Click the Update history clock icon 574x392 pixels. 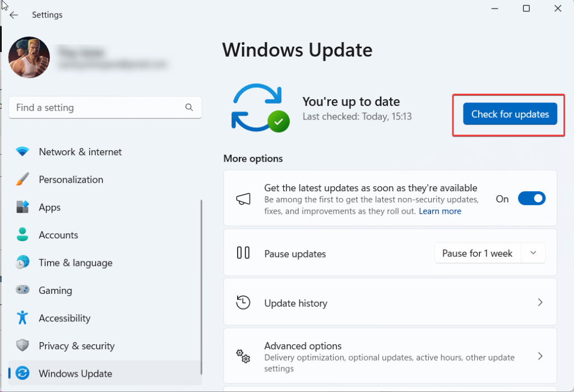243,303
